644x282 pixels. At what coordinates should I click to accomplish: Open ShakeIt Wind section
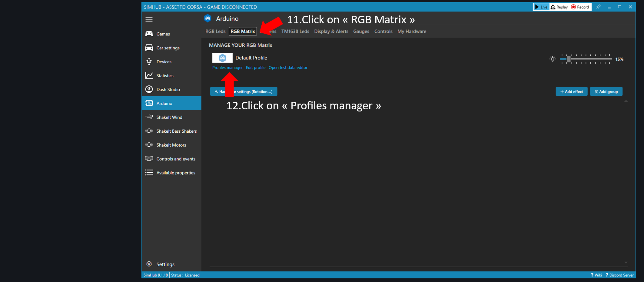[169, 117]
